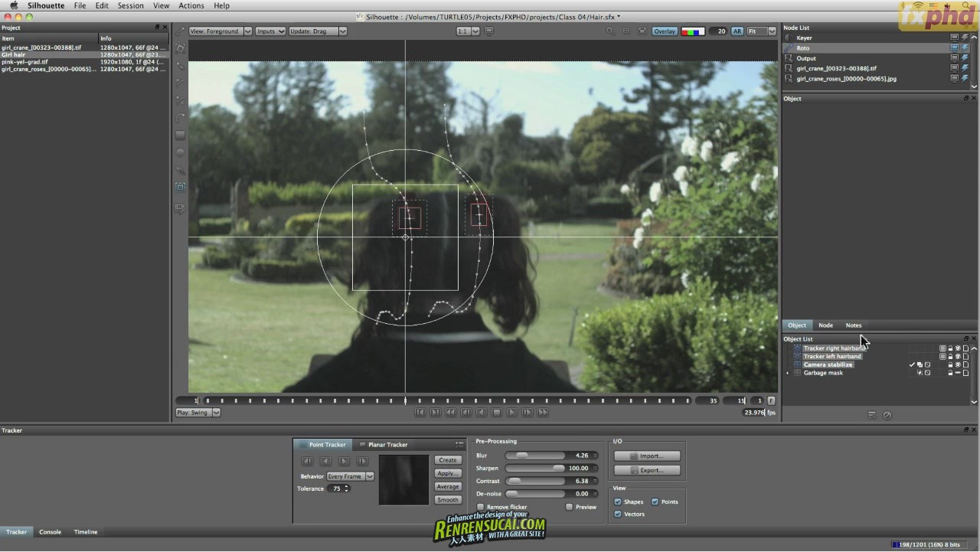Click the Tolerance value stepper
980x552 pixels.
[346, 488]
